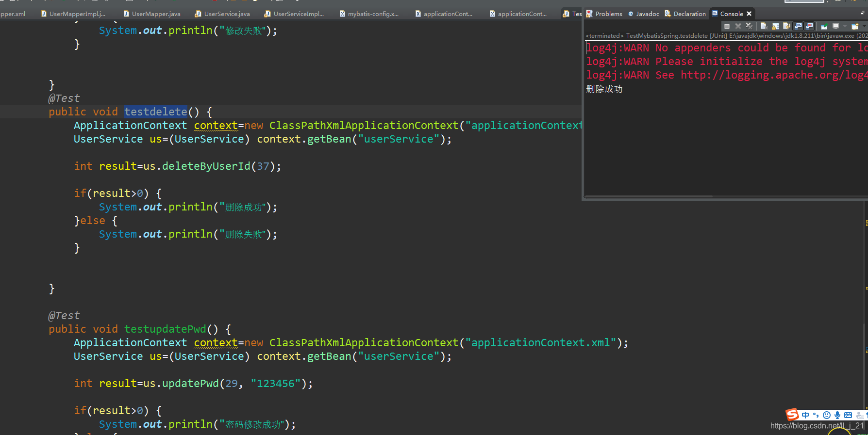The height and width of the screenshot is (435, 868).
Task: Click @Test annotation above testupdatePwd
Action: [64, 315]
